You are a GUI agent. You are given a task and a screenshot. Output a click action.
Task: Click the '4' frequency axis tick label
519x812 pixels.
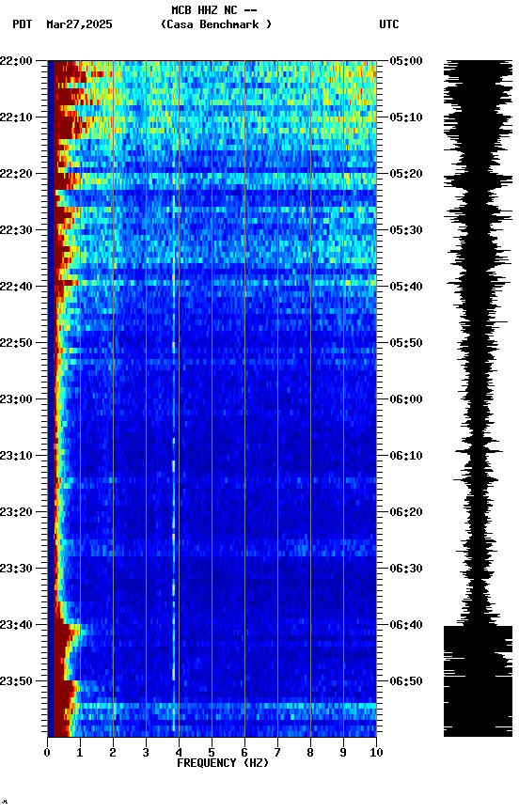click(x=179, y=753)
